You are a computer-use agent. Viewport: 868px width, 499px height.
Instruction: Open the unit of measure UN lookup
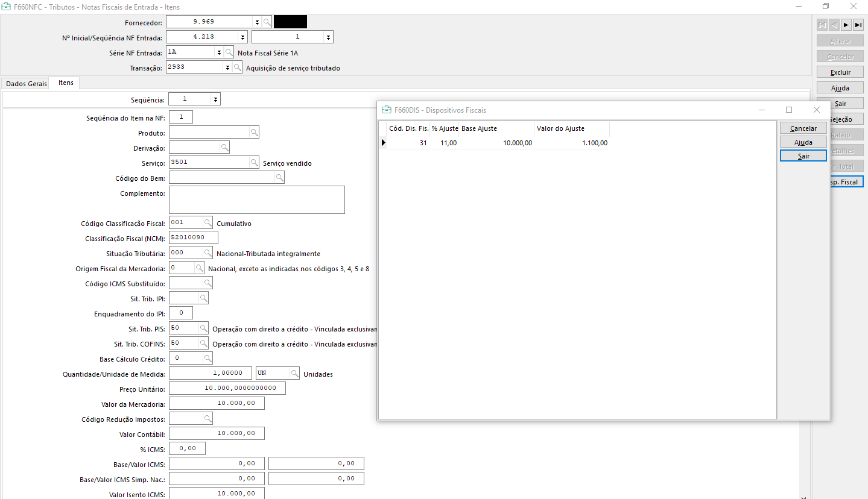point(294,374)
